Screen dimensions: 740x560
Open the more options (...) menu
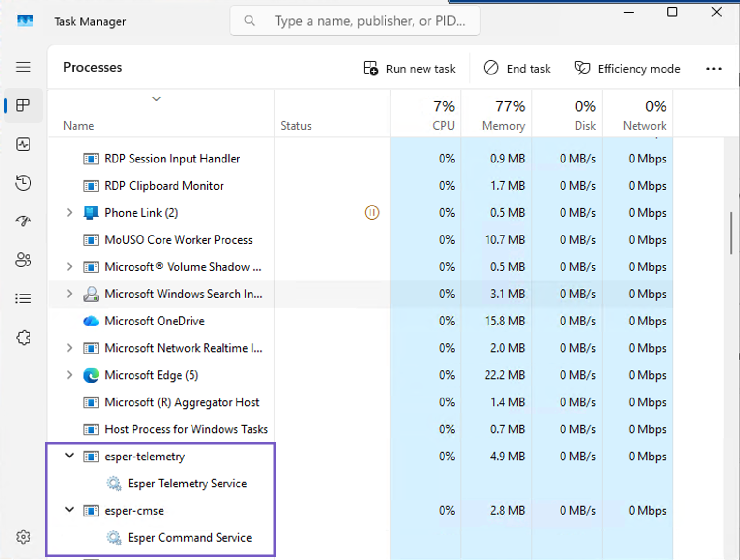tap(713, 69)
